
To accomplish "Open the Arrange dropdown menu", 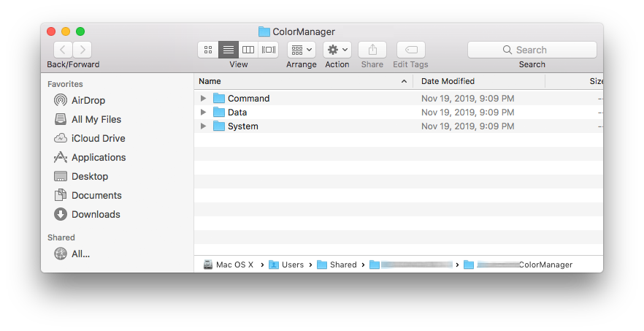I will click(x=301, y=50).
